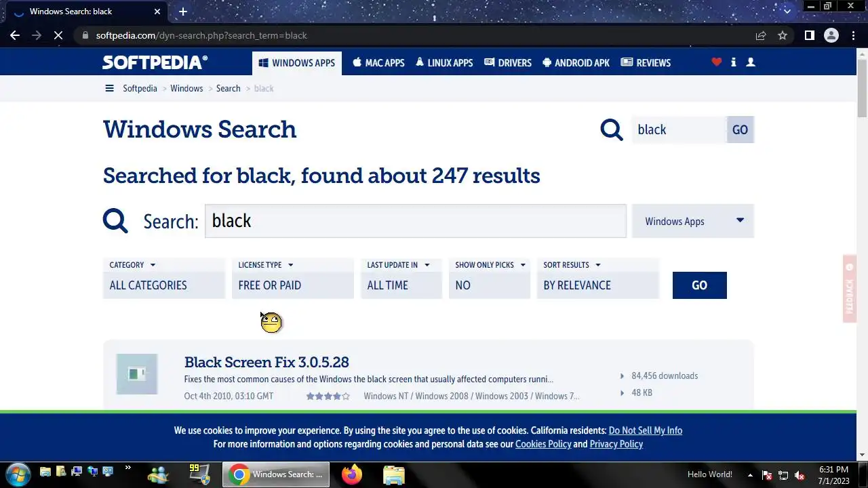Click the network tray icon
Screen dimensions: 868x488
point(783,474)
